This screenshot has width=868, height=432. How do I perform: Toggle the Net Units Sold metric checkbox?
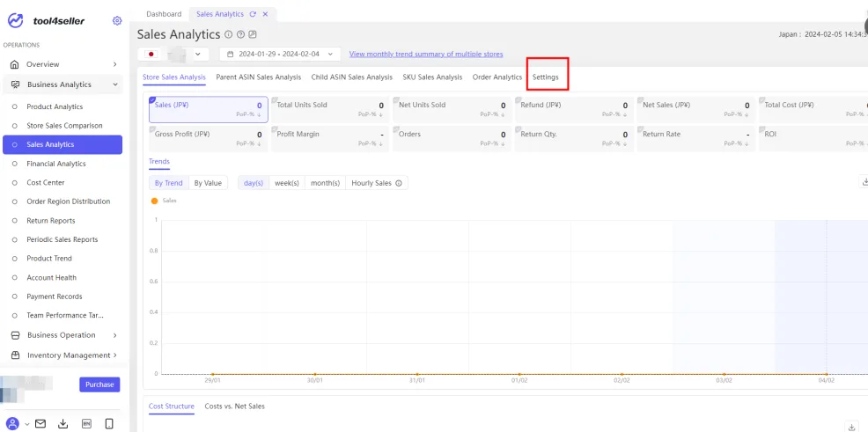tap(396, 100)
